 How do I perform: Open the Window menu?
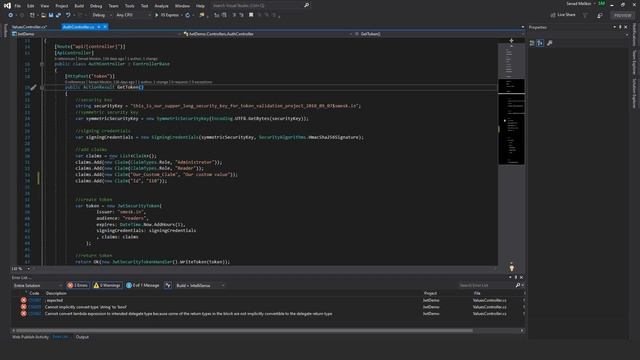pyautogui.click(x=182, y=6)
